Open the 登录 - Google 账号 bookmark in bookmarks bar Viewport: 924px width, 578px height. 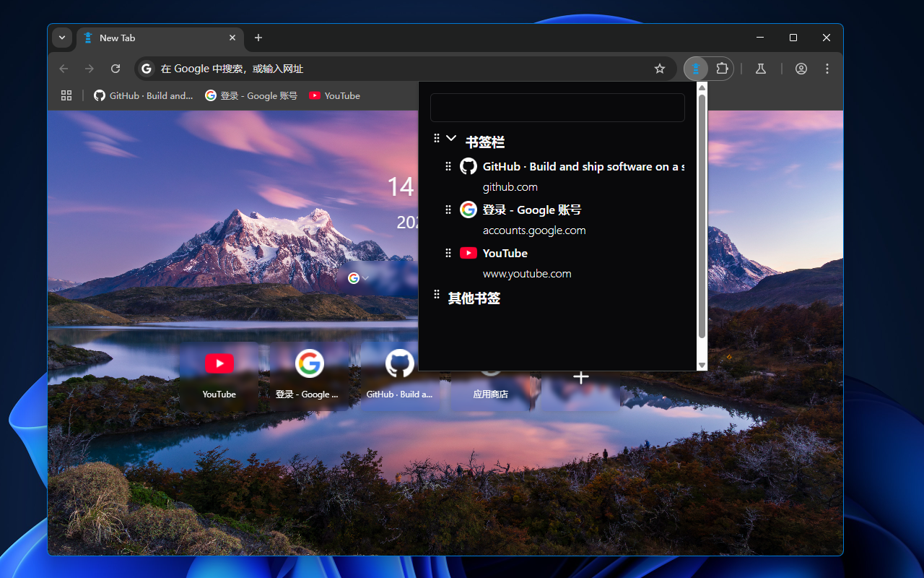coord(251,95)
